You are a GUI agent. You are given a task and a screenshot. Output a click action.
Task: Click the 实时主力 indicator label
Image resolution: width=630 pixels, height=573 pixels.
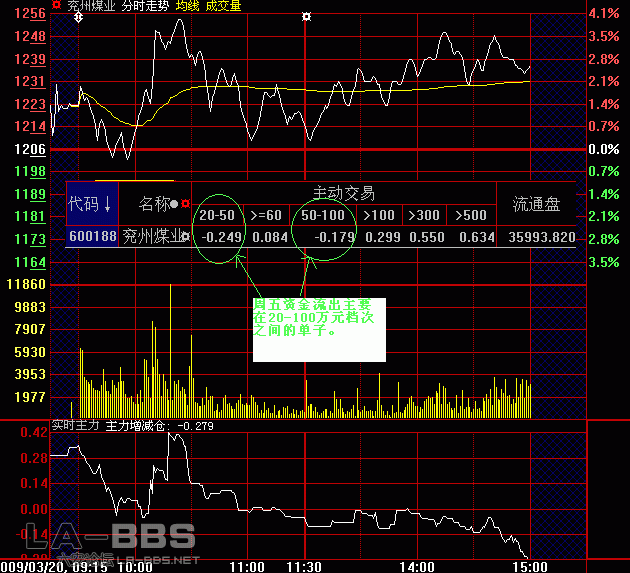(x=76, y=426)
